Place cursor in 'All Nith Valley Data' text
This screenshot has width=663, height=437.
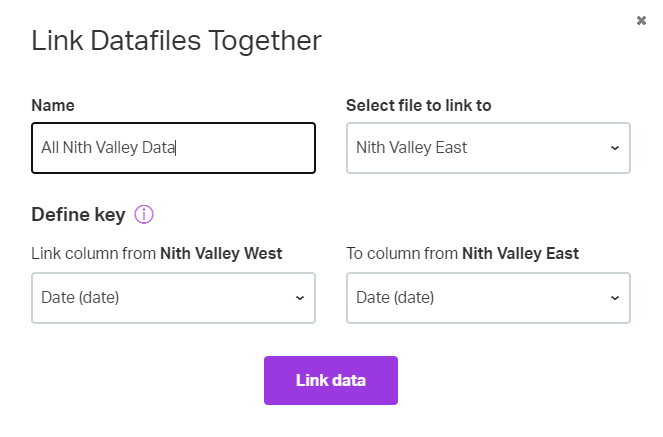click(108, 147)
